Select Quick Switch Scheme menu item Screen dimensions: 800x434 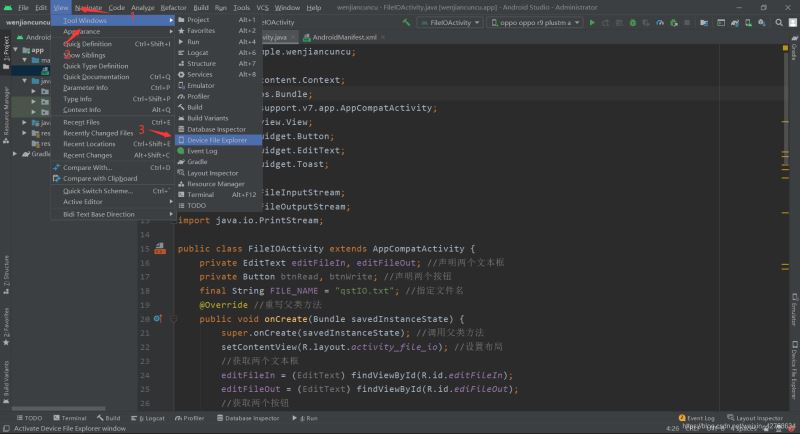coord(113,191)
